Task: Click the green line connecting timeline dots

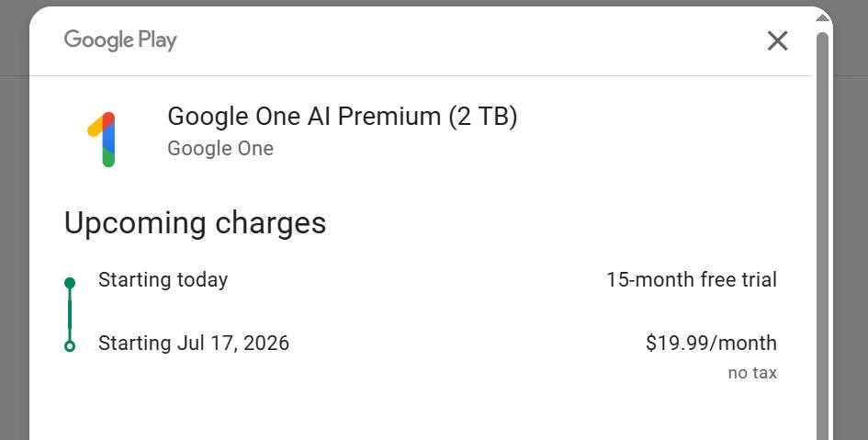Action: (x=70, y=314)
